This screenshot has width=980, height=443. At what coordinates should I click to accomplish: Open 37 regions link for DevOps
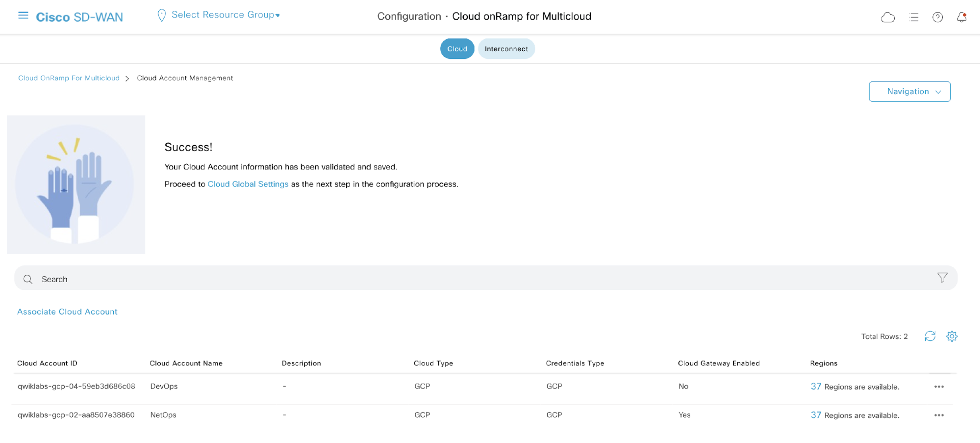pos(816,387)
